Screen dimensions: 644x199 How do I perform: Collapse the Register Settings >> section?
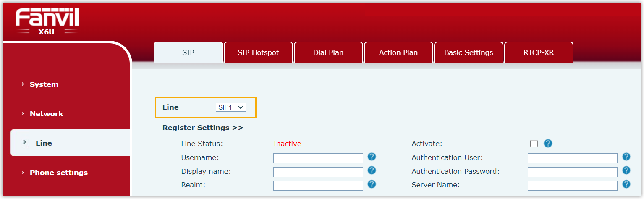(x=203, y=128)
